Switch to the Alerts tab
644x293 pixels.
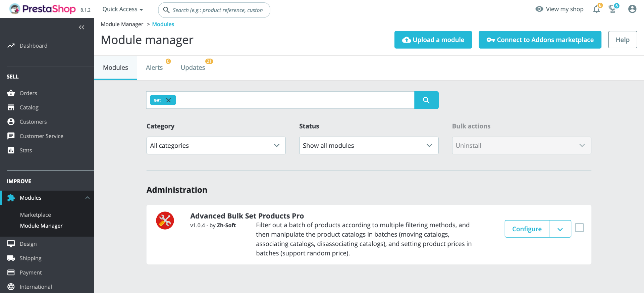154,67
